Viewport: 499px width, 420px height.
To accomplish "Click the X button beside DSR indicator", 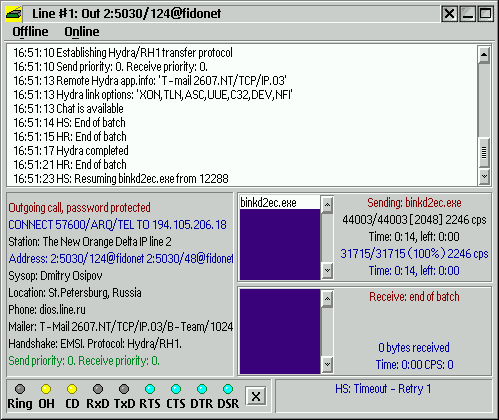I will point(256,396).
